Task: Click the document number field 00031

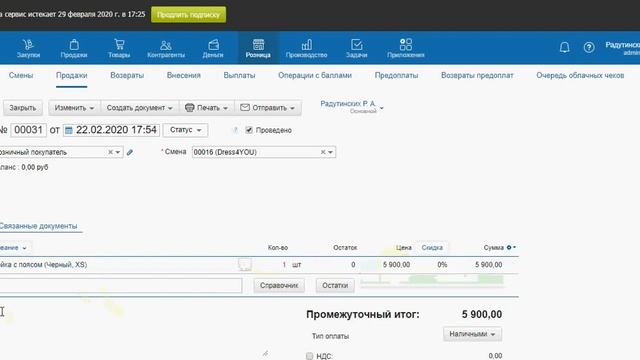Action: [x=28, y=130]
